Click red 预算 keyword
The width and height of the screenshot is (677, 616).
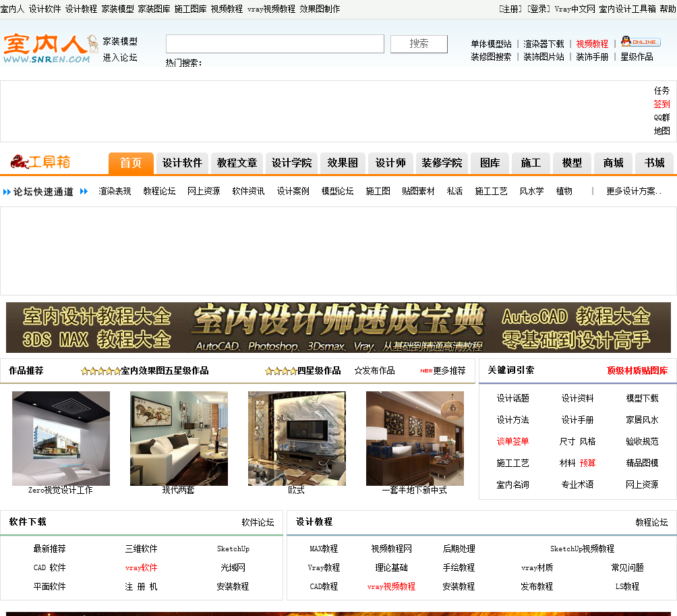pyautogui.click(x=587, y=463)
